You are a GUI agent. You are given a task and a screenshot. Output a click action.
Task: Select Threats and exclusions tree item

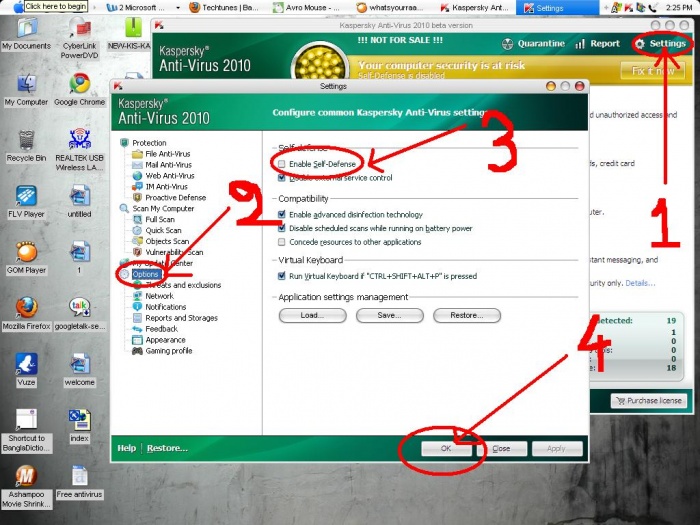tap(183, 285)
